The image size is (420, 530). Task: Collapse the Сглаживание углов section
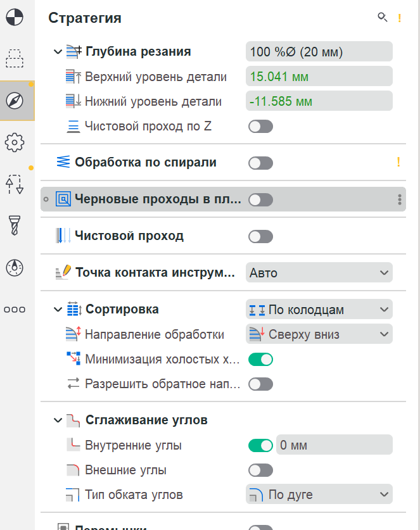tap(58, 420)
